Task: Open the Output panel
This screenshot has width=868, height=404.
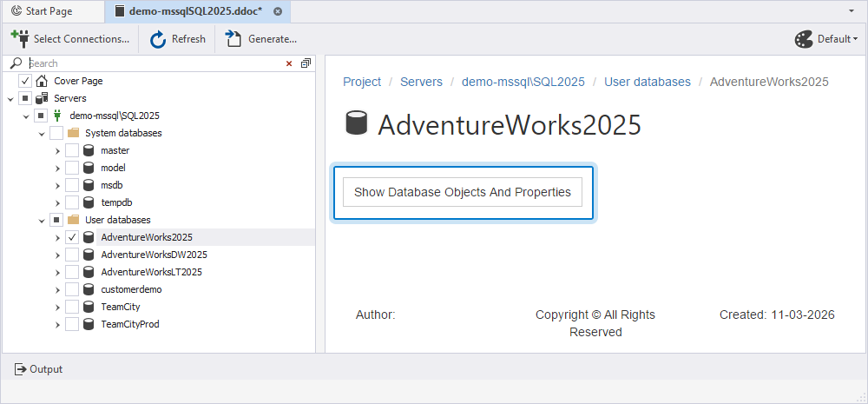Action: click(x=38, y=369)
